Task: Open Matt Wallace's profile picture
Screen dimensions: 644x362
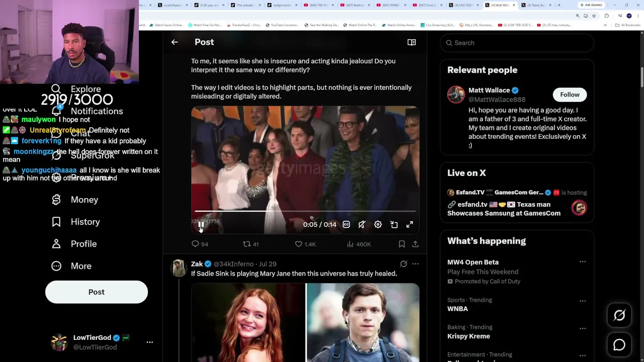Action: [x=456, y=95]
